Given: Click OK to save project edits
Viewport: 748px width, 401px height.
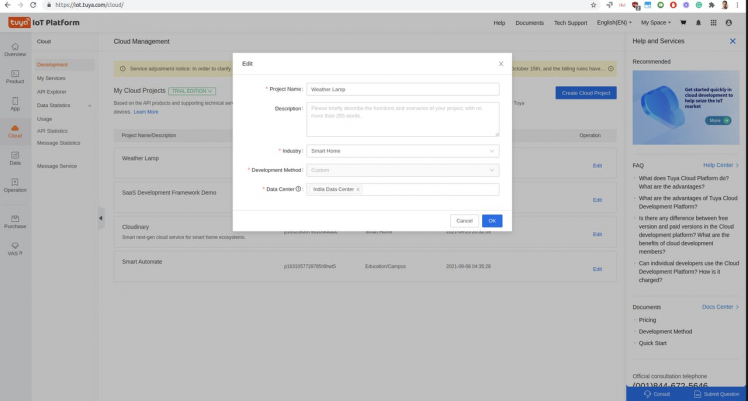Looking at the screenshot, I should [x=491, y=220].
